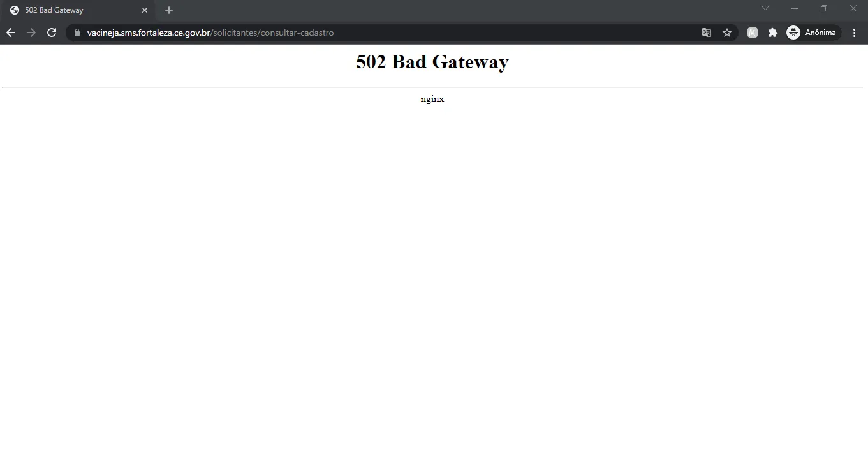Image resolution: width=868 pixels, height=459 pixels.
Task: Restore down the Chrome window
Action: click(824, 8)
